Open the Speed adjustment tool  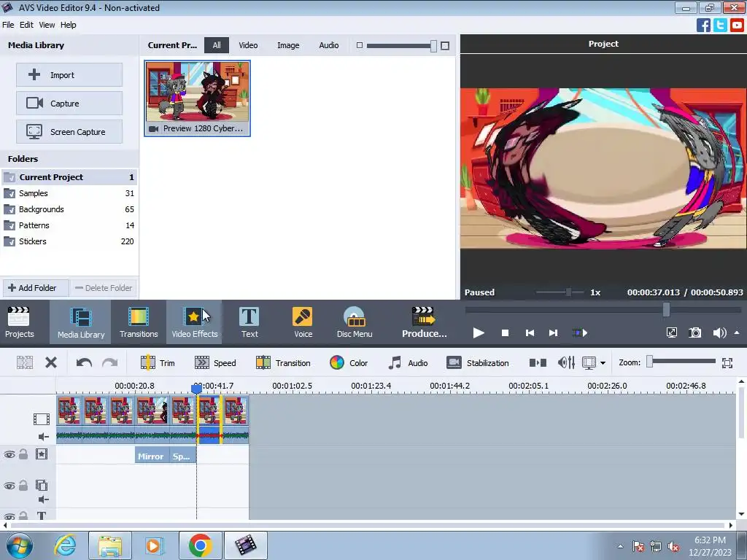click(215, 363)
